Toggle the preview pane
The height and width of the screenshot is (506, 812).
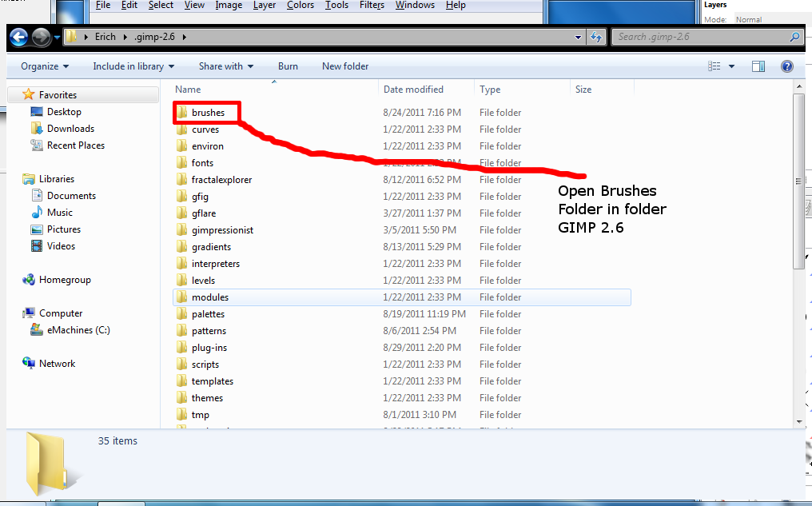coord(758,66)
